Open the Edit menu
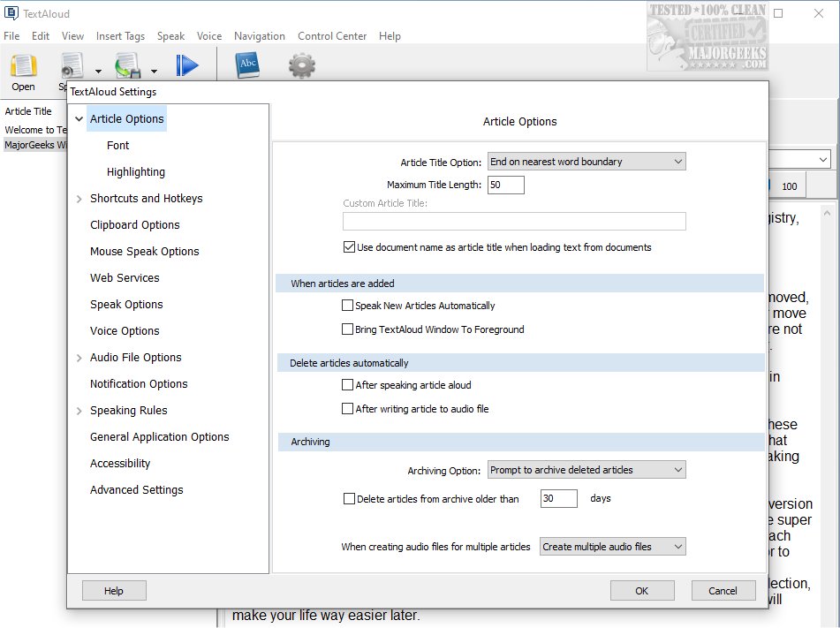The height and width of the screenshot is (628, 840). (40, 36)
